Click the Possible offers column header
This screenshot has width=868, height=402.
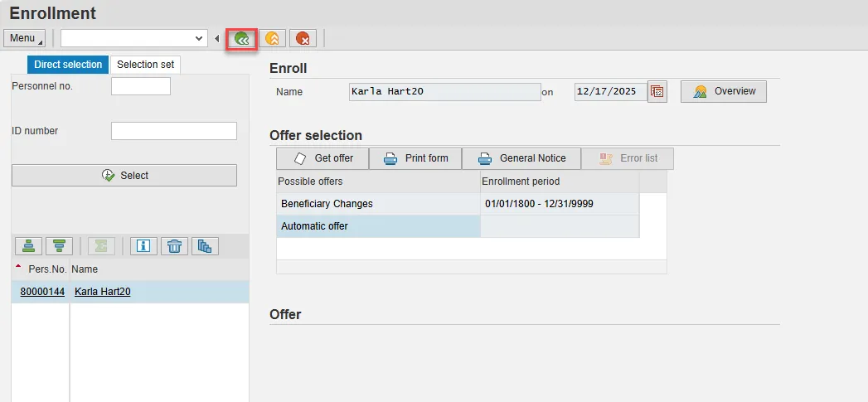pyautogui.click(x=378, y=182)
